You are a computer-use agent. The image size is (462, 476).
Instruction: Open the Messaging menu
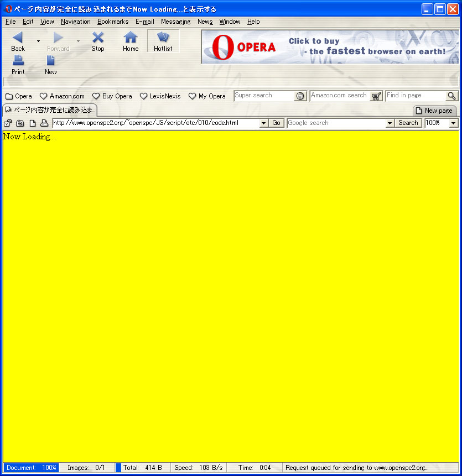(x=175, y=22)
